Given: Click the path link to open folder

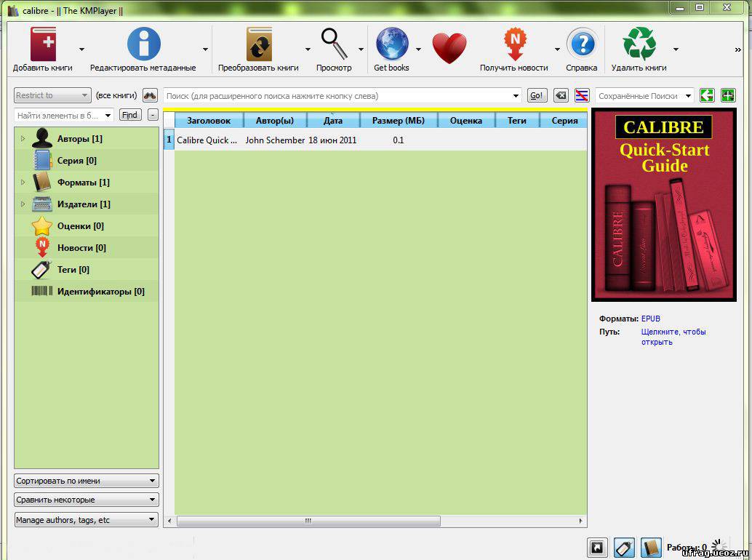Looking at the screenshot, I should point(673,337).
